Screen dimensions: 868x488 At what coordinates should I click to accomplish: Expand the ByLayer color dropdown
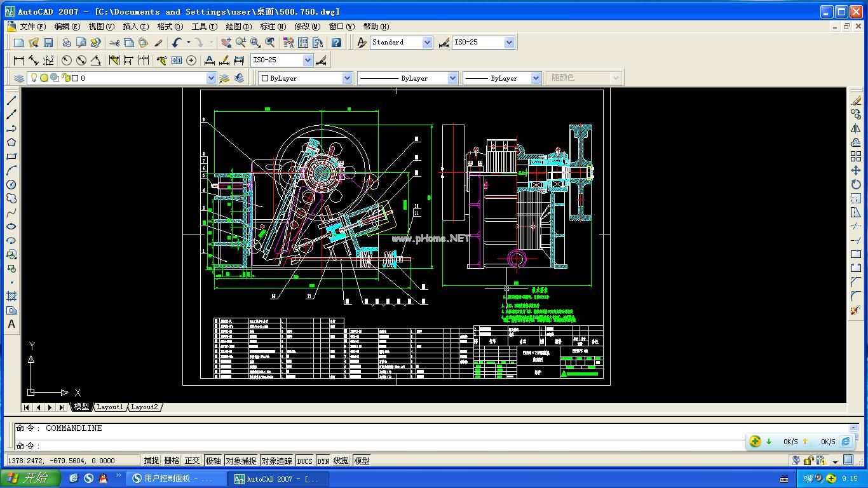[347, 78]
